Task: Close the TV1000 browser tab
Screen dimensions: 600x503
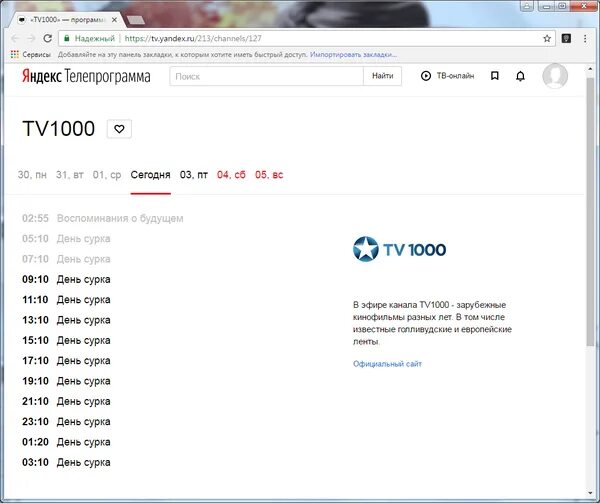Action: (x=114, y=20)
